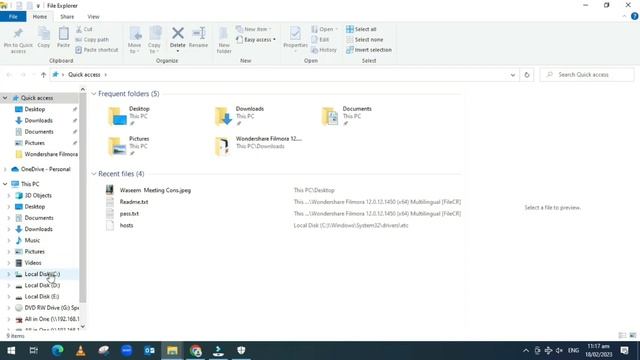Image resolution: width=640 pixels, height=360 pixels.
Task: Open the Pictures frequent folder
Action: point(130,146)
